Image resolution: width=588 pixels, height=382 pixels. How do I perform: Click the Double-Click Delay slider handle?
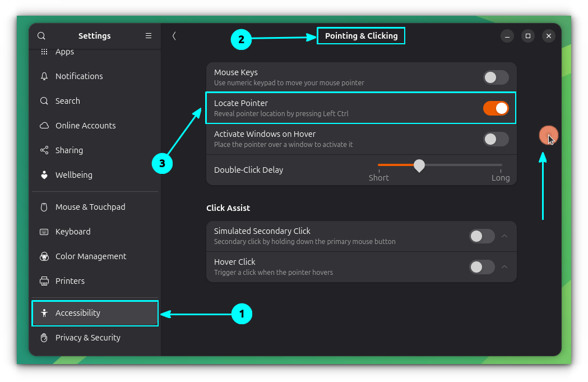pos(419,165)
